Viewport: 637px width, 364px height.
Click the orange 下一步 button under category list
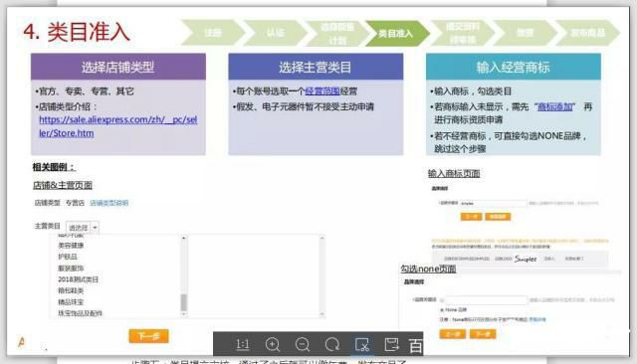148,336
